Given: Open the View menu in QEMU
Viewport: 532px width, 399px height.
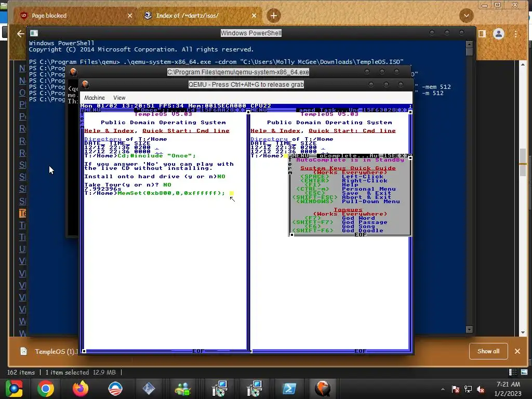Looking at the screenshot, I should [119, 98].
